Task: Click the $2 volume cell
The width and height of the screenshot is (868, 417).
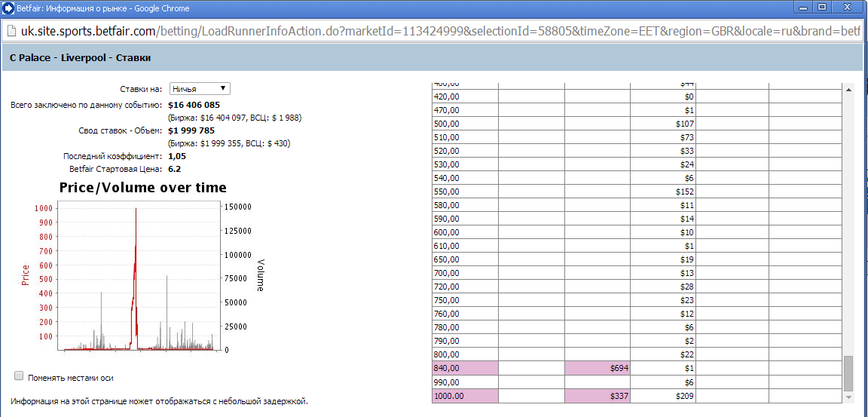Action: 663,341
